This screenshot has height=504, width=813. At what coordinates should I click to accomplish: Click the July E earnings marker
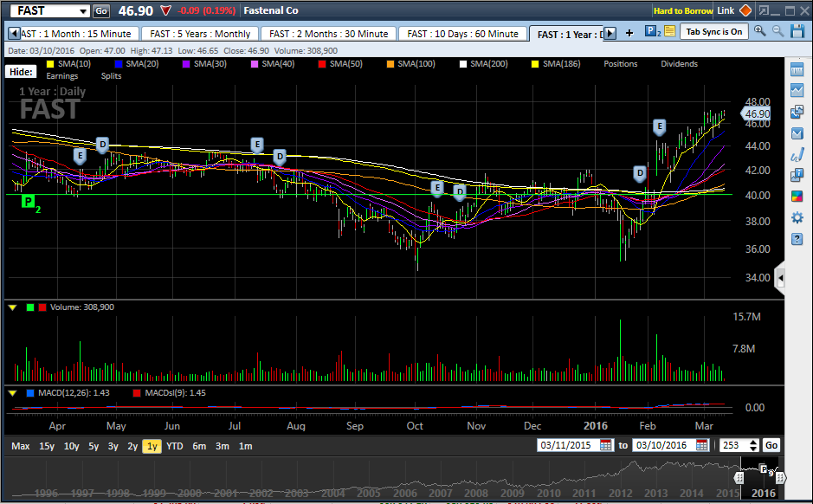pyautogui.click(x=256, y=145)
